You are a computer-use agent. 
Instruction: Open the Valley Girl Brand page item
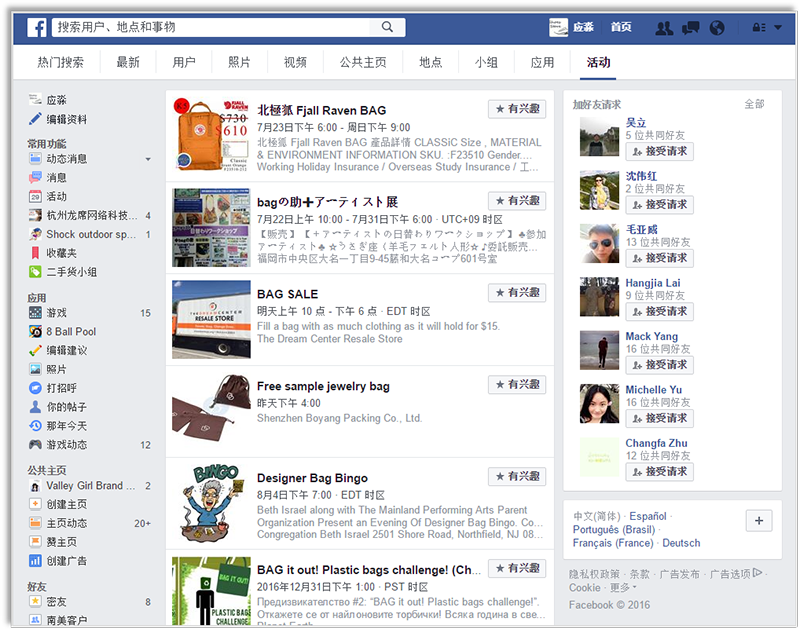tap(89, 486)
